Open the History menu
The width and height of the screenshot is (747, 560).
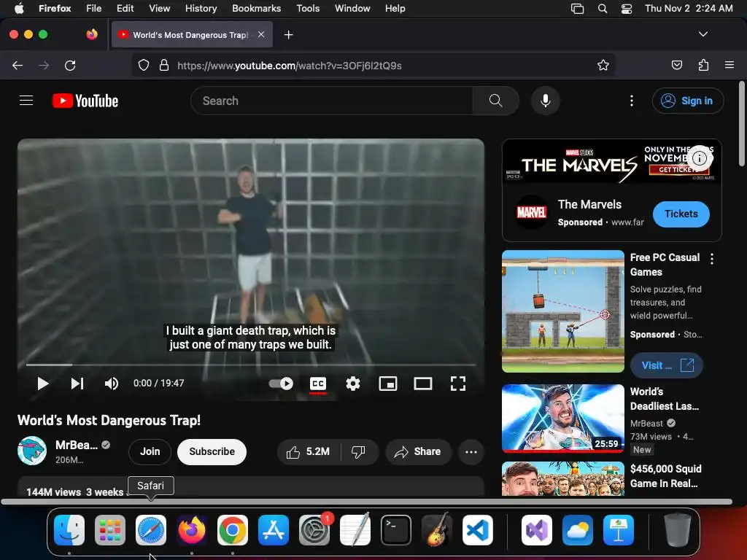201,8
